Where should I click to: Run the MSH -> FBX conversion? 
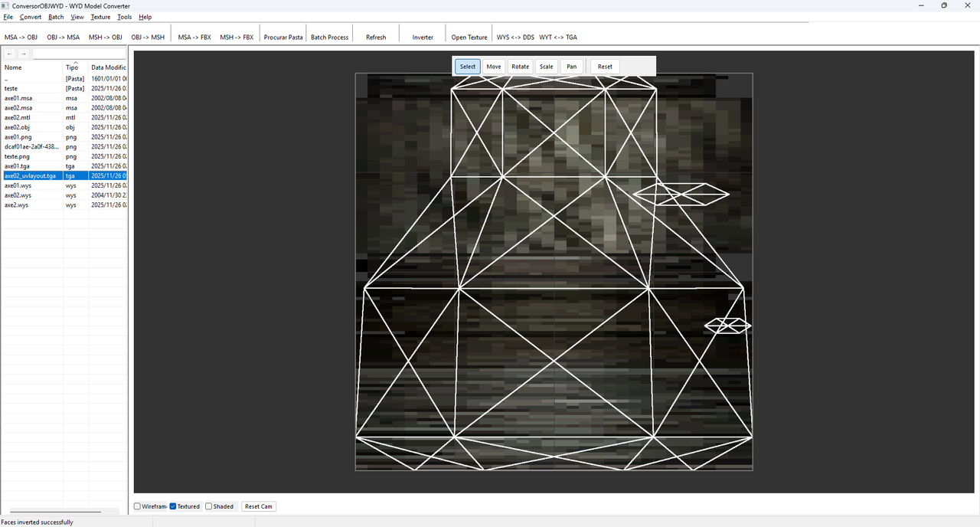click(x=237, y=37)
